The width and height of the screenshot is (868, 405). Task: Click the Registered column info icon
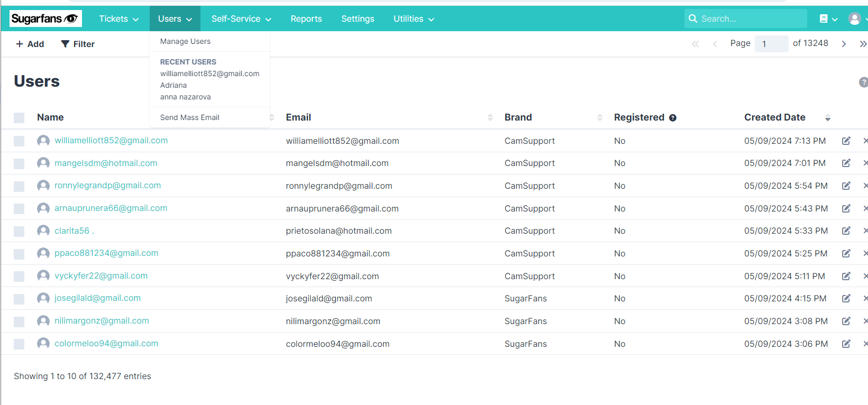673,118
